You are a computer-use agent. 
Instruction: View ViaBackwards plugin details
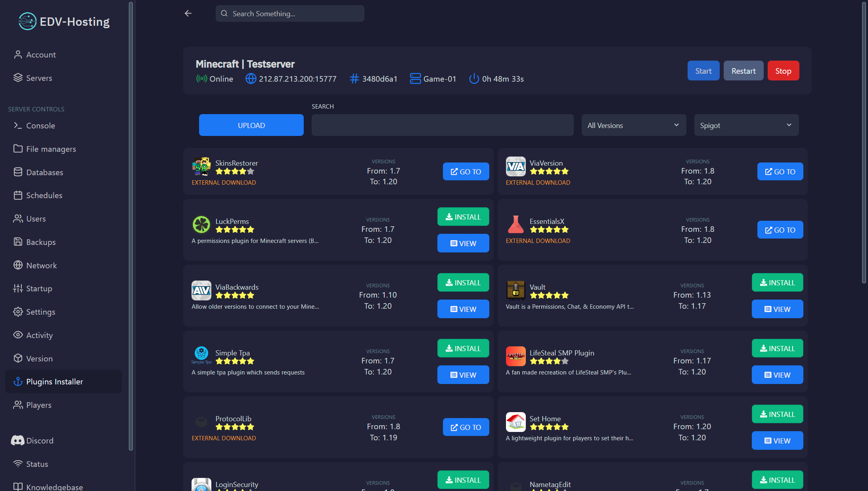(x=463, y=309)
